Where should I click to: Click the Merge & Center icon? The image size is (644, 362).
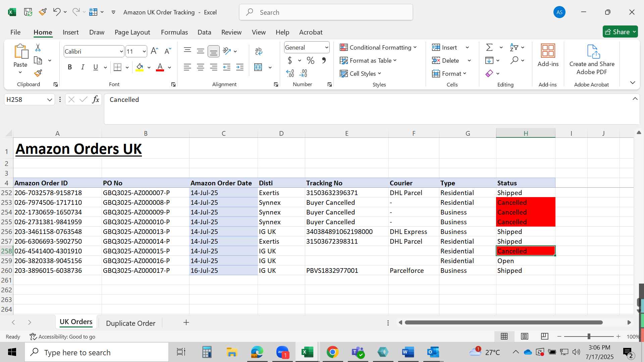point(258,67)
